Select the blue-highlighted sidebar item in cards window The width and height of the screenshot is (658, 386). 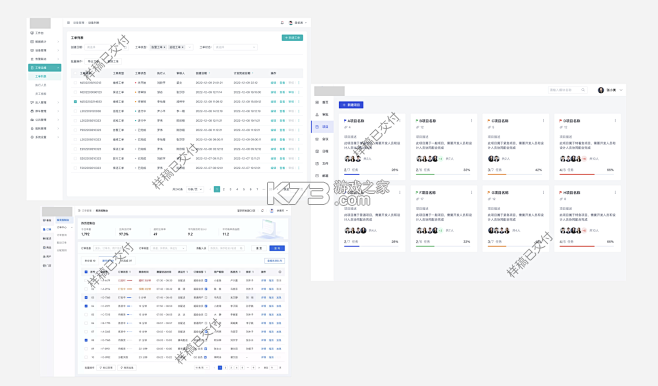322,127
